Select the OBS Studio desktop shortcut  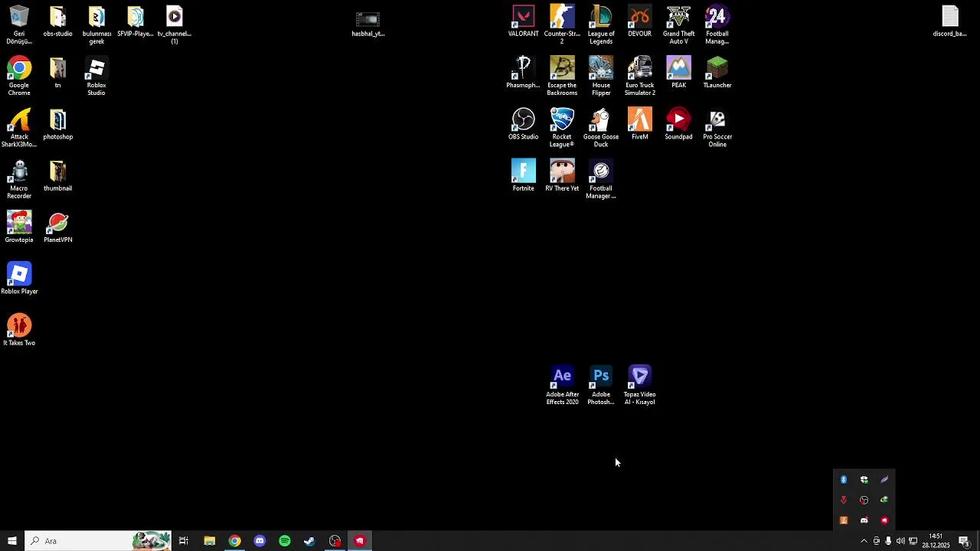coord(524,124)
